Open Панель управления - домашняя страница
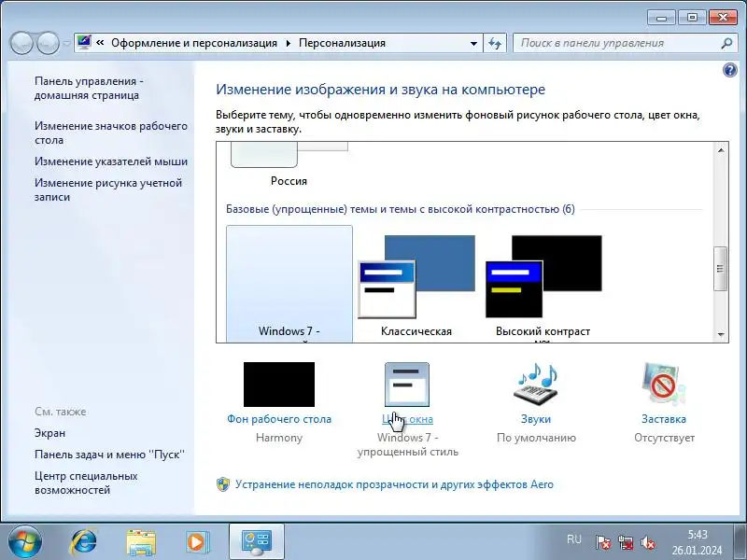The width and height of the screenshot is (747, 560). click(x=89, y=88)
